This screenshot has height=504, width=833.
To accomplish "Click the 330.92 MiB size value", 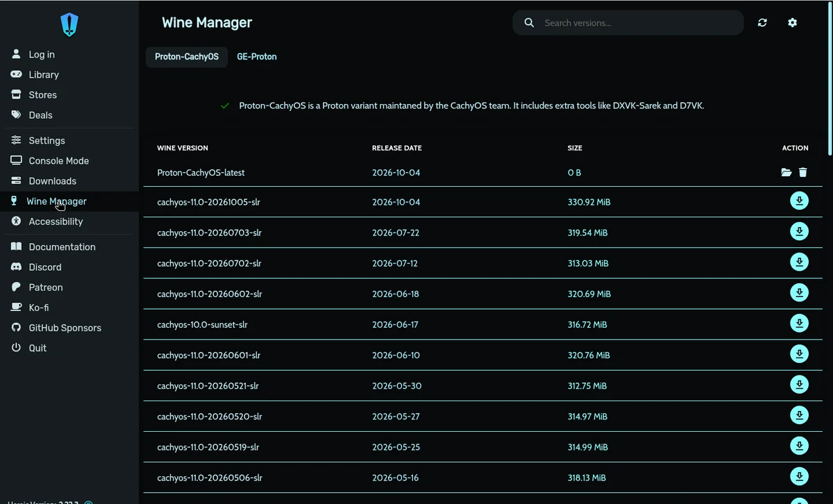I will pos(589,202).
